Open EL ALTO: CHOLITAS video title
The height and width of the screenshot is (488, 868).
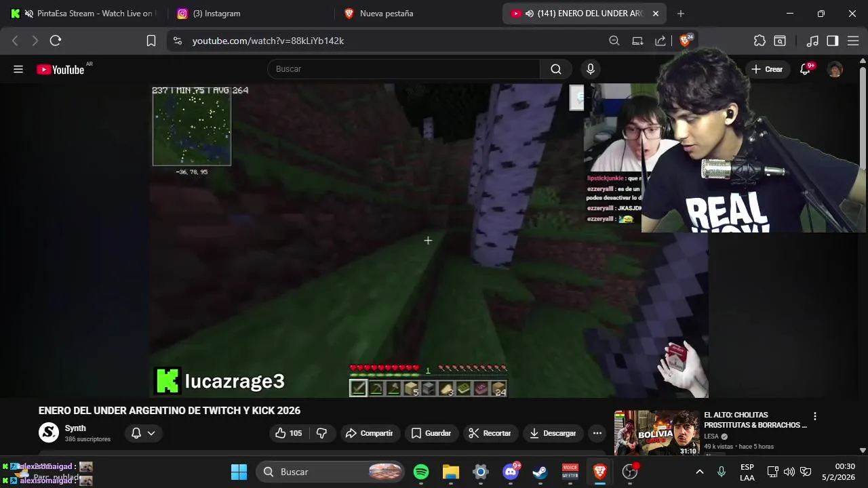click(755, 420)
